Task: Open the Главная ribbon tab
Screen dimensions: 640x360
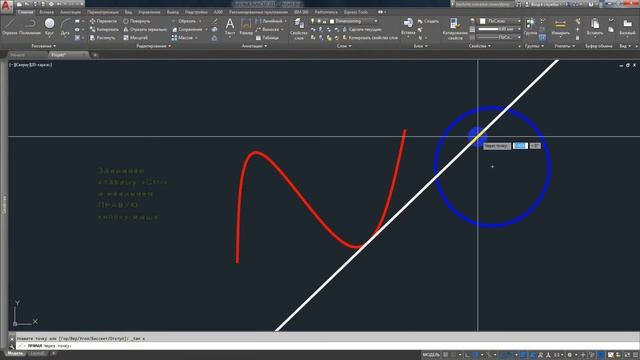Action: point(25,12)
